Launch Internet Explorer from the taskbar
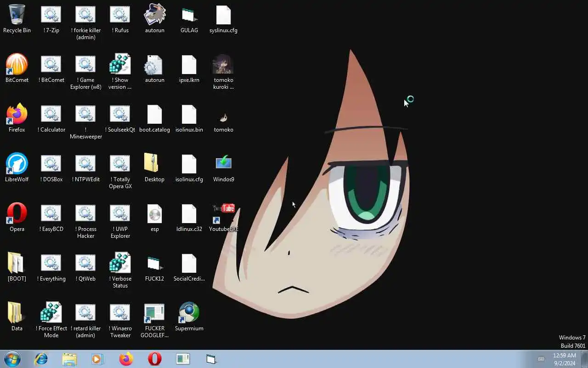This screenshot has height=368, width=588. pos(41,359)
